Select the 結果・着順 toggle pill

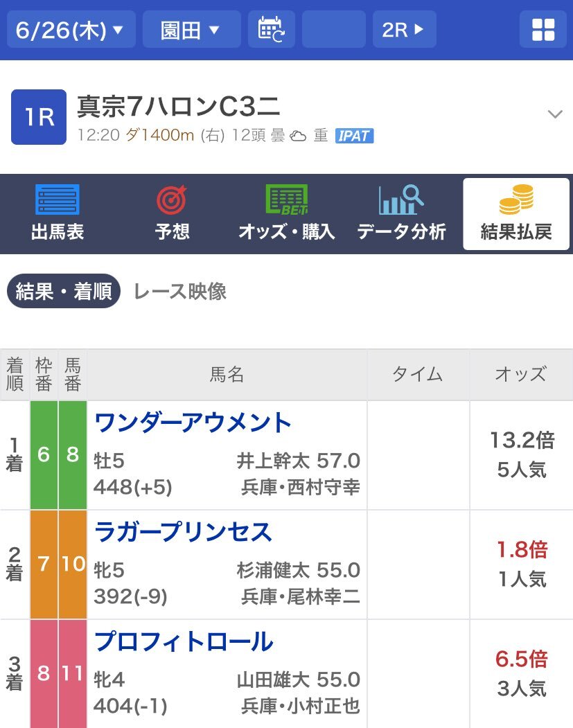click(64, 291)
